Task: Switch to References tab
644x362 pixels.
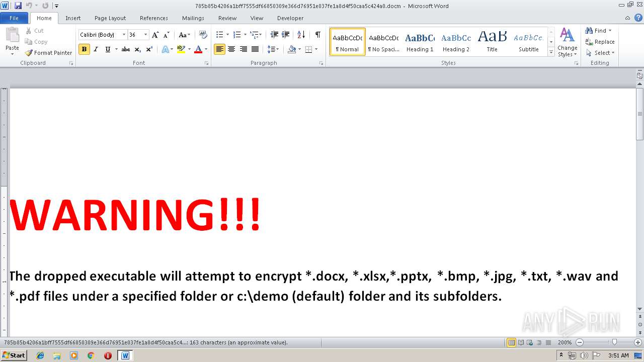Action: (x=154, y=18)
